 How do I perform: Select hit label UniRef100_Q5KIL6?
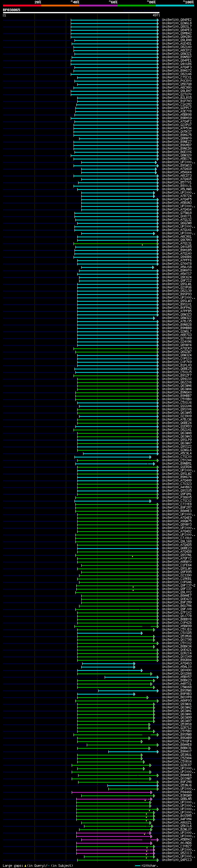(177, 826)
